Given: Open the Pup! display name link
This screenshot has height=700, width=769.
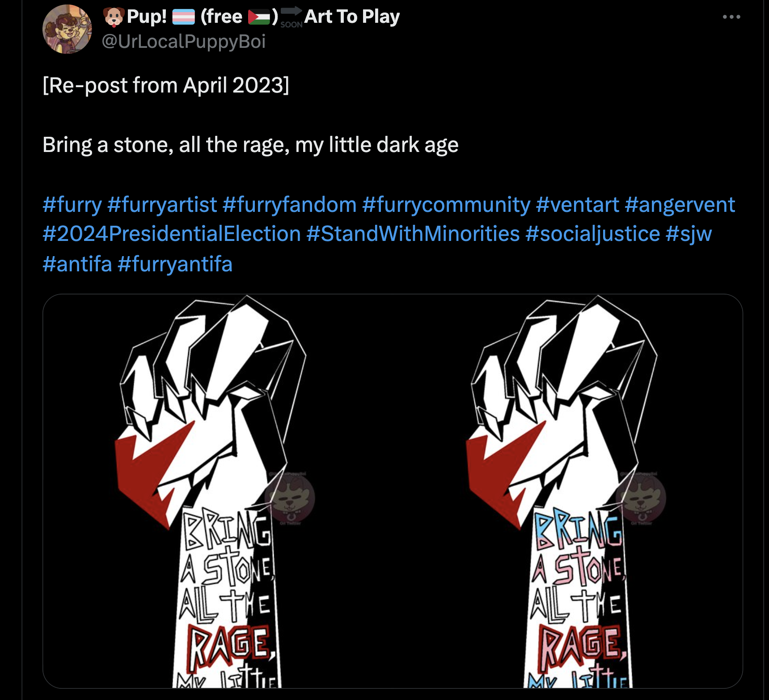Looking at the screenshot, I should pos(147,17).
